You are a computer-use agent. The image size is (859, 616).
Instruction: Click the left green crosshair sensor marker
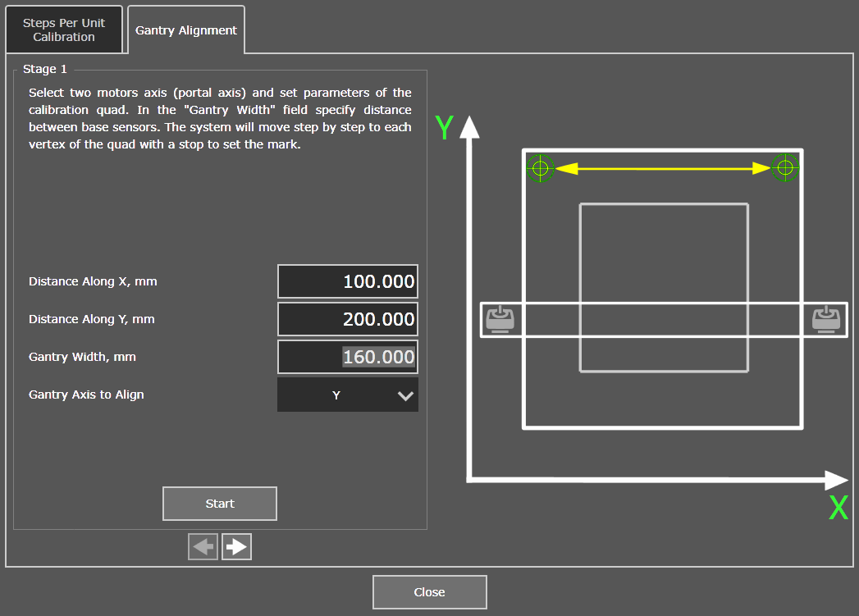pyautogui.click(x=540, y=167)
